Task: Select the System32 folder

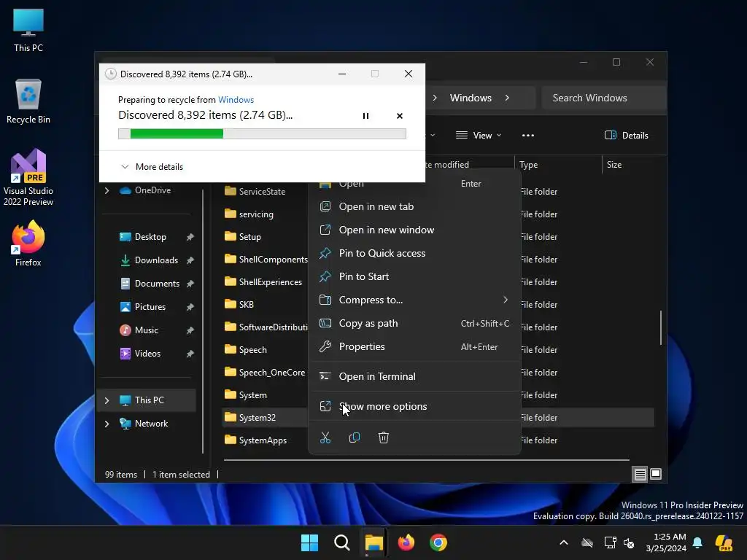Action: point(250,418)
